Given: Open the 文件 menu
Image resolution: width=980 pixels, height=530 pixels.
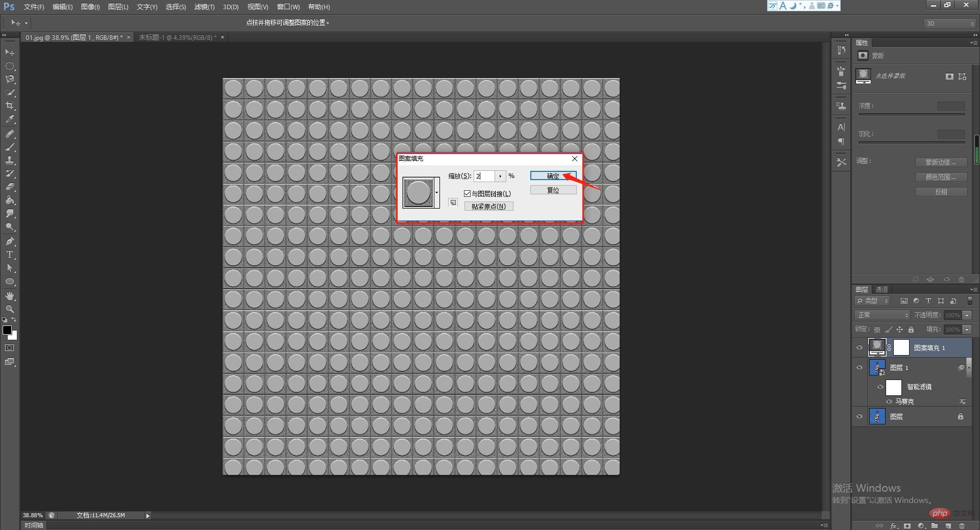Looking at the screenshot, I should (34, 7).
